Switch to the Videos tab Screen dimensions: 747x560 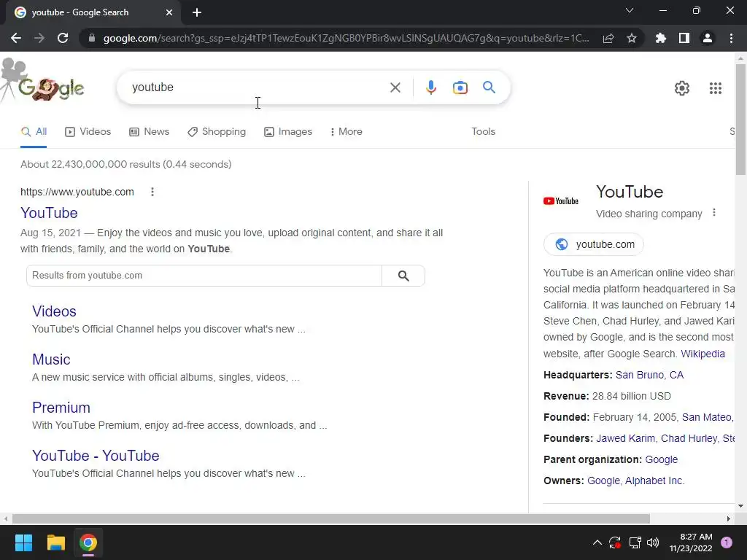point(88,132)
